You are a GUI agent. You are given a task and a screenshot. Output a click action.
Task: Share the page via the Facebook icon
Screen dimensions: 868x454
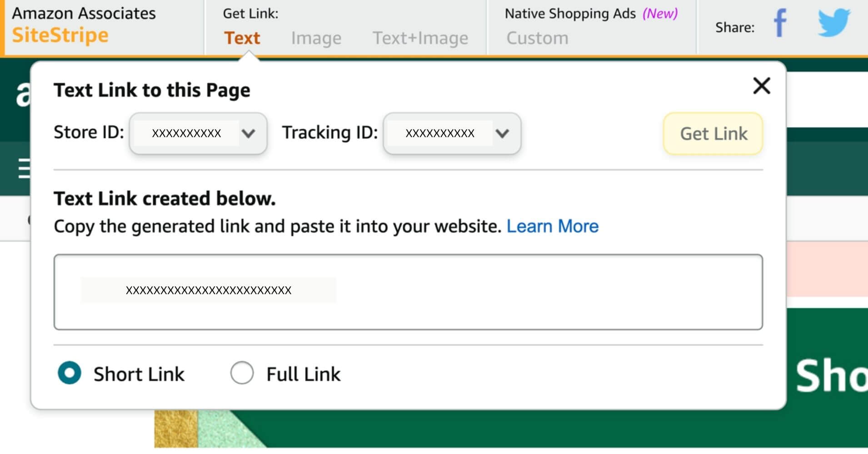[x=780, y=23]
